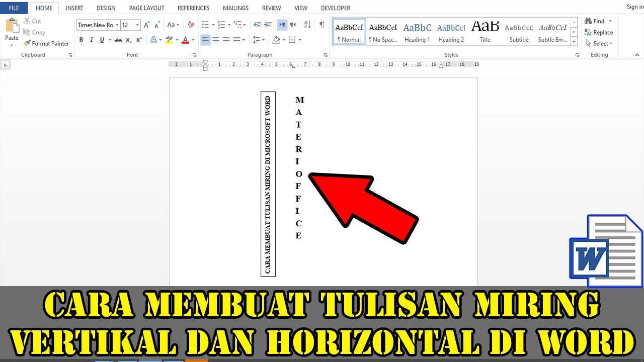
Task: Open the font name dropdown
Action: point(117,25)
